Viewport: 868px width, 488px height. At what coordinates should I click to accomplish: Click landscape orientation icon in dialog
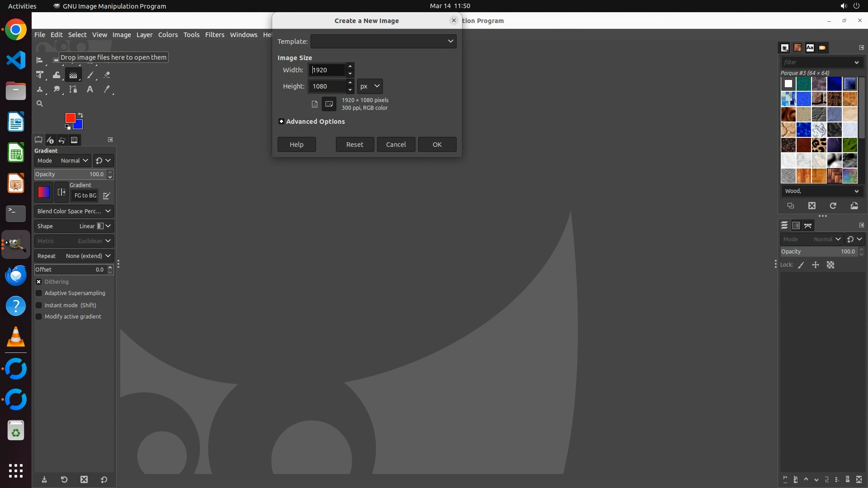[x=329, y=104]
